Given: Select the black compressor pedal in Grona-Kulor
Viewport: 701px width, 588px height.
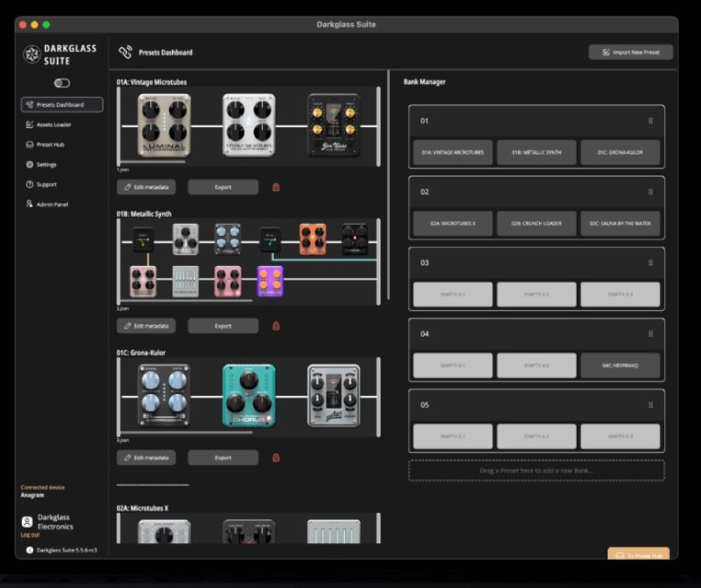Looking at the screenshot, I should [x=164, y=396].
